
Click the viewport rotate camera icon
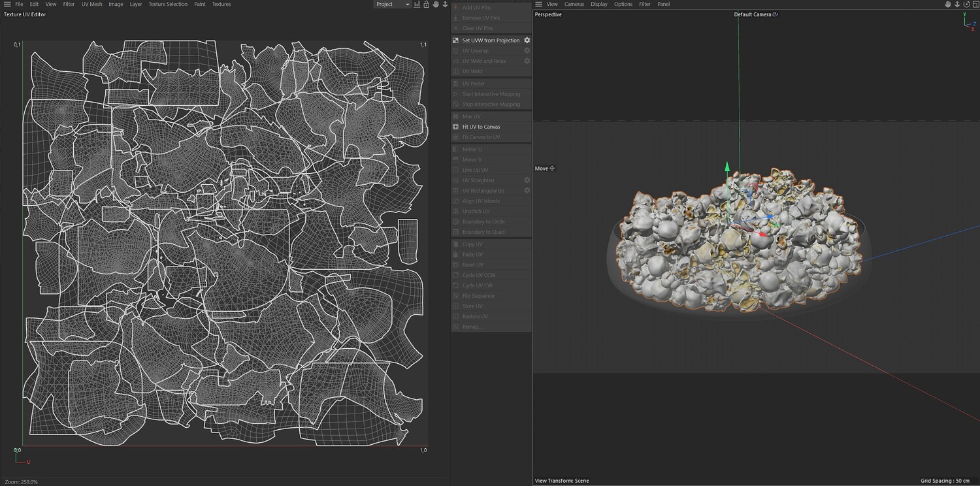pyautogui.click(x=966, y=5)
